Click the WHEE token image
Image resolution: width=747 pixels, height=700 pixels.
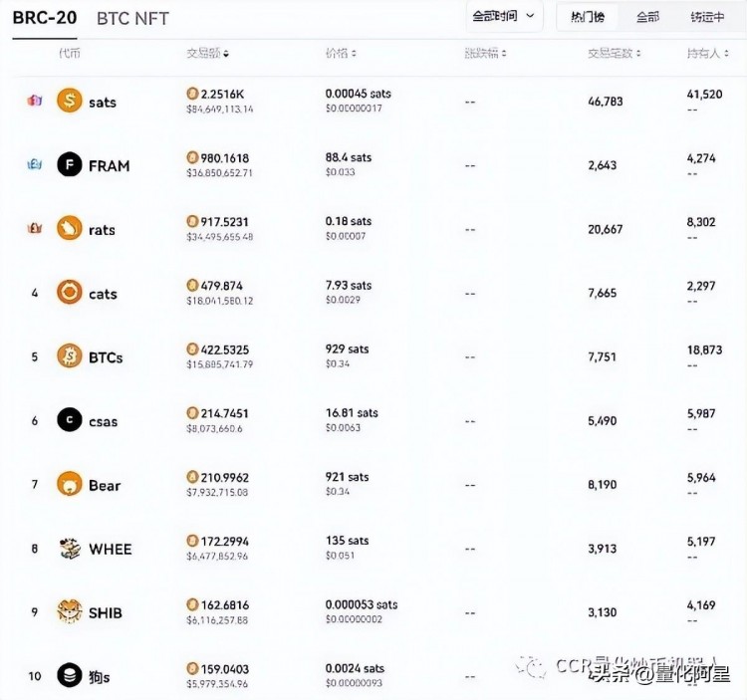(x=69, y=548)
